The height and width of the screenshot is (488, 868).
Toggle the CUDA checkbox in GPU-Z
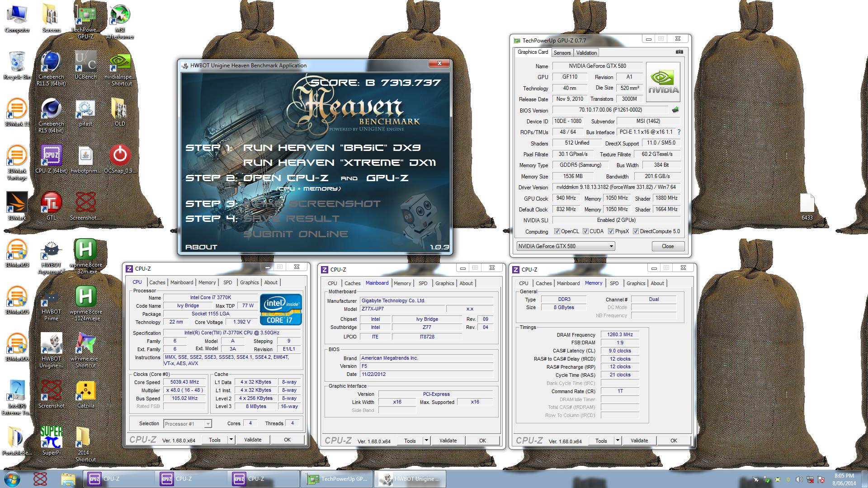pos(585,231)
